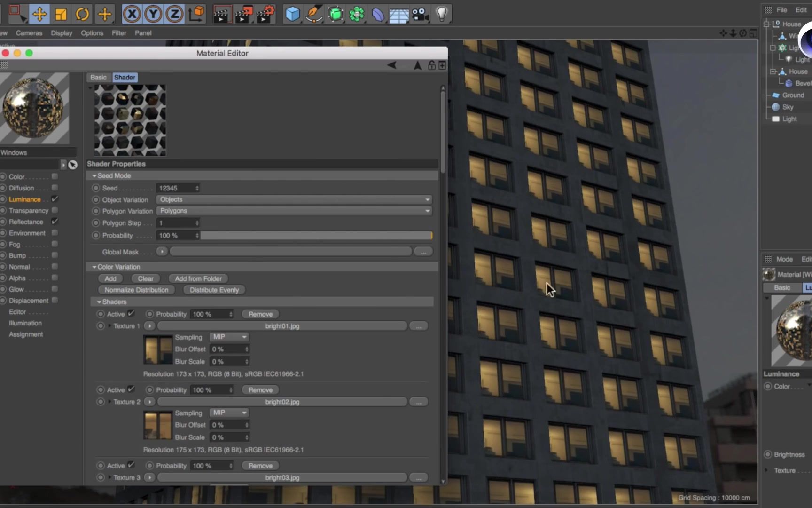Open the Sampling MIP dropdown for Texture 1
This screenshot has width=812, height=508.
click(229, 337)
